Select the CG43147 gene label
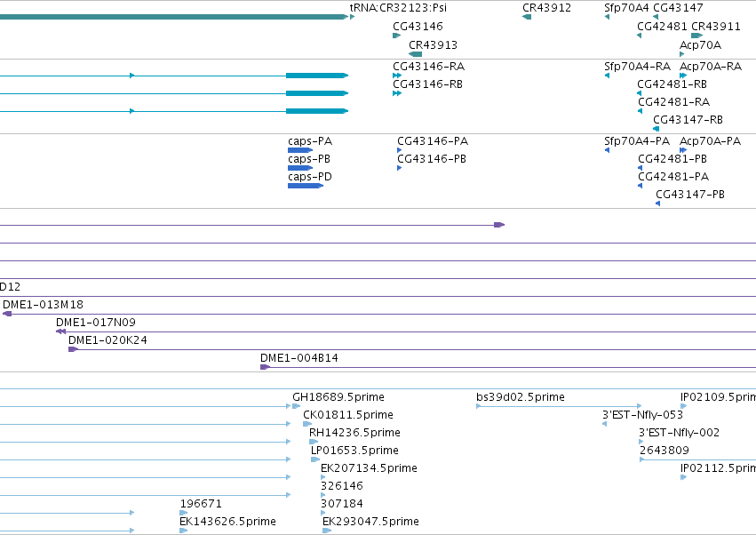This screenshot has width=756, height=535. pyautogui.click(x=678, y=8)
